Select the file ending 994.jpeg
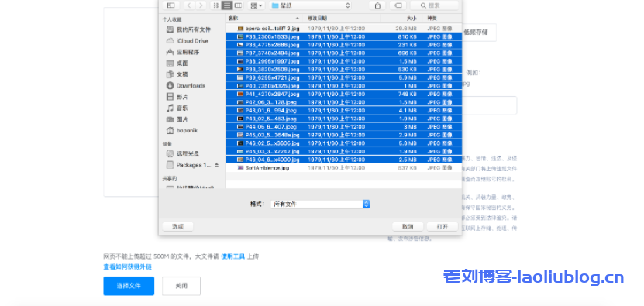The width and height of the screenshot is (644, 306). pos(343,111)
